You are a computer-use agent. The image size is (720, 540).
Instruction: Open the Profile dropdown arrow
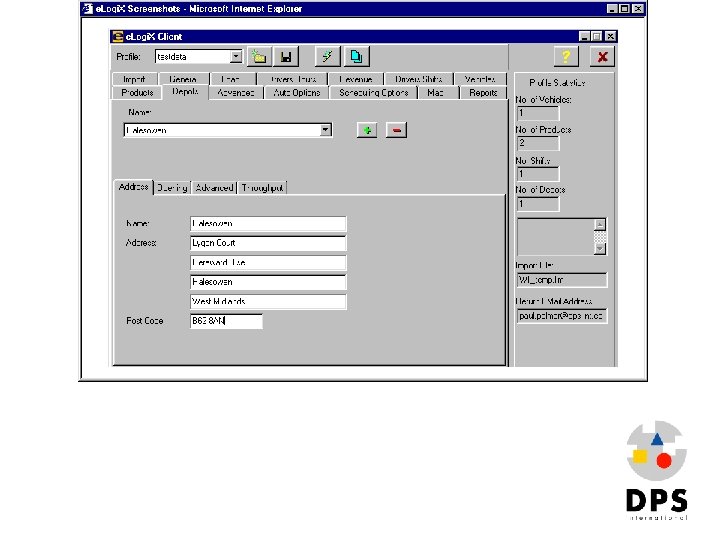pos(236,56)
